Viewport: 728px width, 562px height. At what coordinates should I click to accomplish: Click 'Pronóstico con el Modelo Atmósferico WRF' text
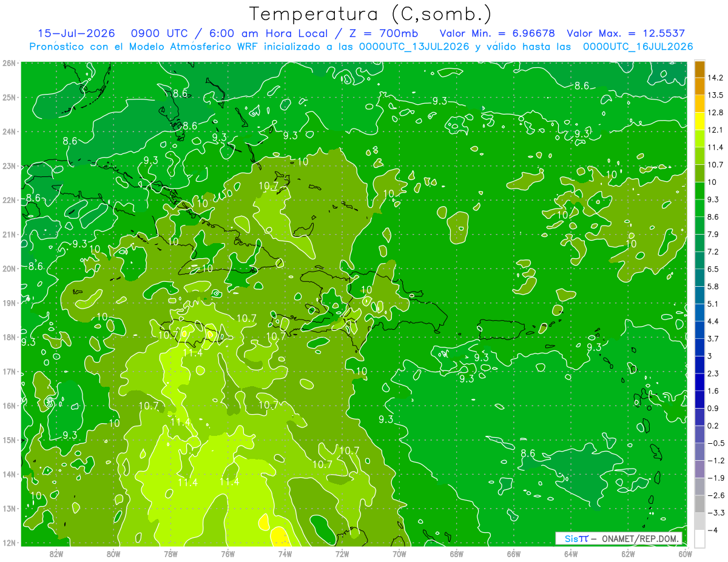[145, 47]
